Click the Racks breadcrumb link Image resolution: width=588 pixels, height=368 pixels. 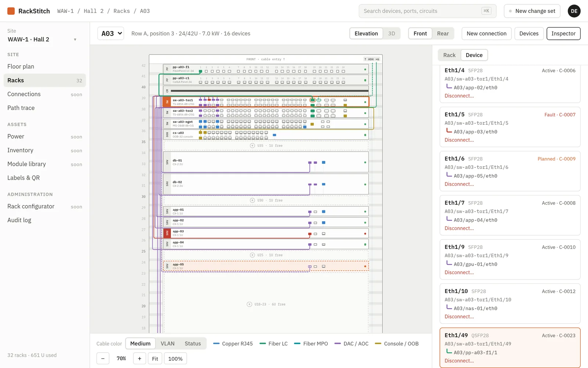(122, 11)
